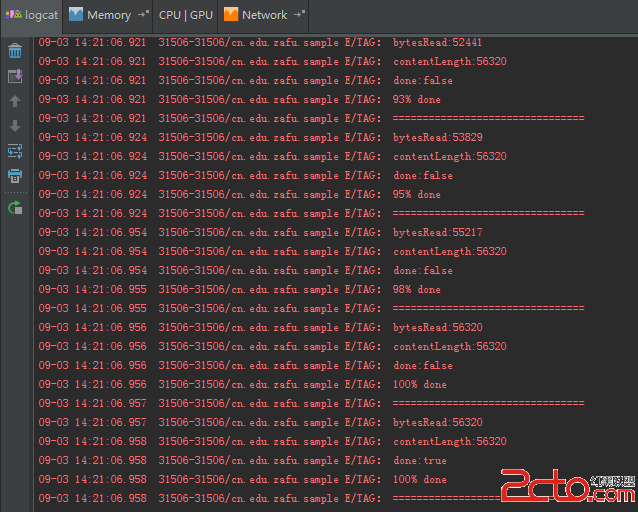
Task: Select contentLength:56320 line stamped 14:21:06.924
Action: tap(273, 156)
